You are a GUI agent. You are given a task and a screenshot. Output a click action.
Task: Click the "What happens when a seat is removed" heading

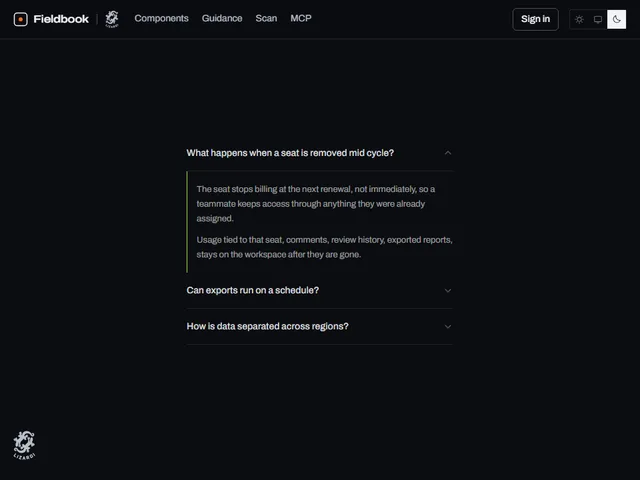point(290,153)
